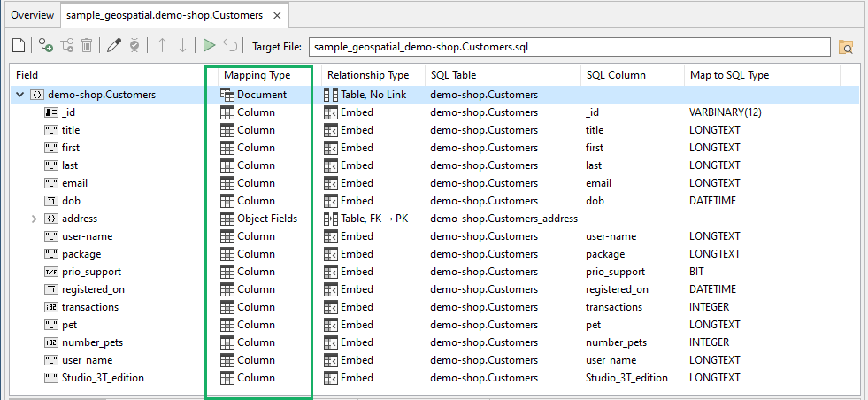
Task: Click the move up arrow icon
Action: (x=162, y=46)
